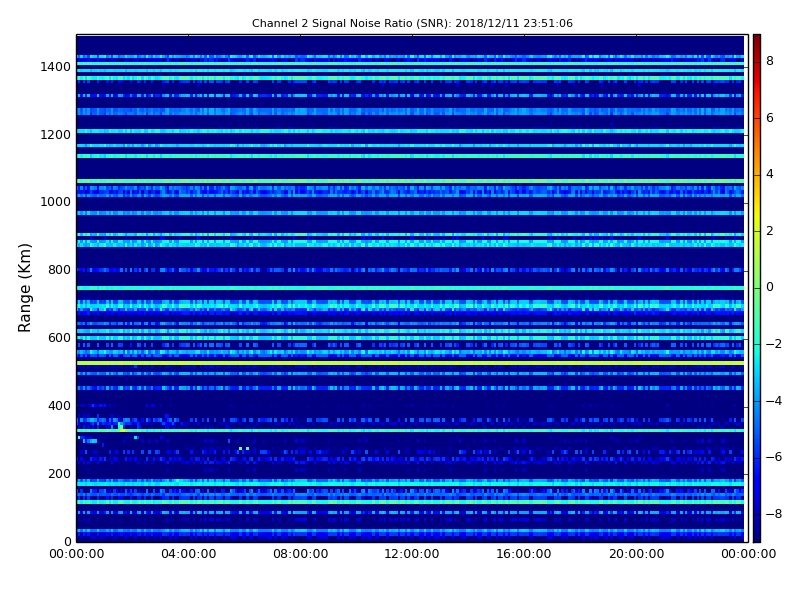Click the 04:00:00 time axis label
Screen dimensions: 800x600
tap(189, 554)
